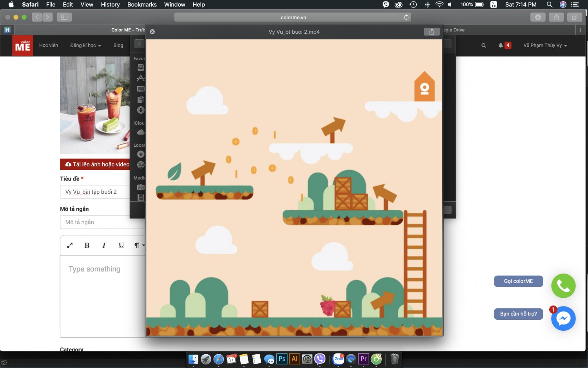The height and width of the screenshot is (368, 588).
Task: Open Spotlight search in the menu bar
Action: tap(550, 5)
